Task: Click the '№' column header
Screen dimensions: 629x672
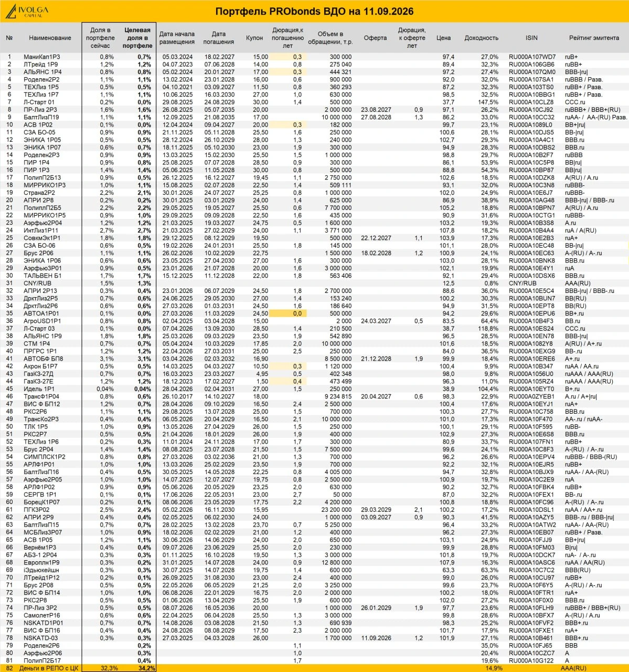Action: (x=9, y=38)
